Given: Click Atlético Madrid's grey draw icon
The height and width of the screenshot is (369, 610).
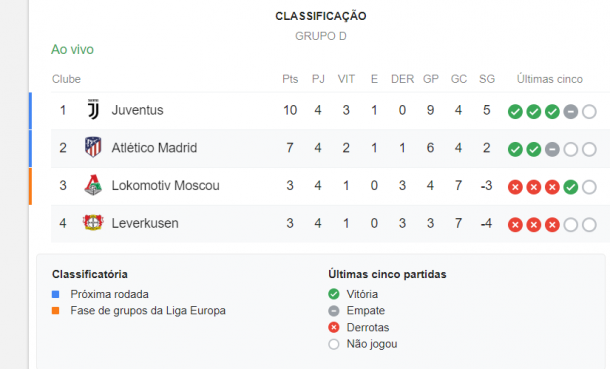Looking at the screenshot, I should pos(552,149).
